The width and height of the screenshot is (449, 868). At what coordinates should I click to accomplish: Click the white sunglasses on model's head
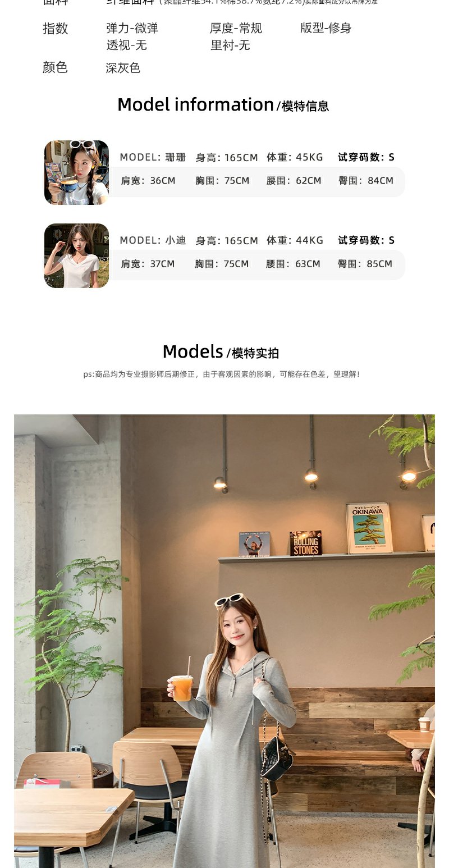[230, 600]
